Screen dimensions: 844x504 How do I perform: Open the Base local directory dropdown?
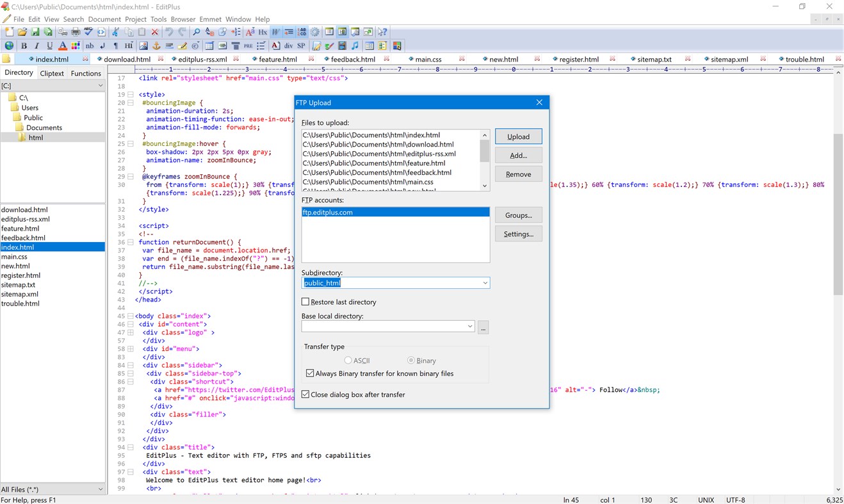tap(470, 327)
